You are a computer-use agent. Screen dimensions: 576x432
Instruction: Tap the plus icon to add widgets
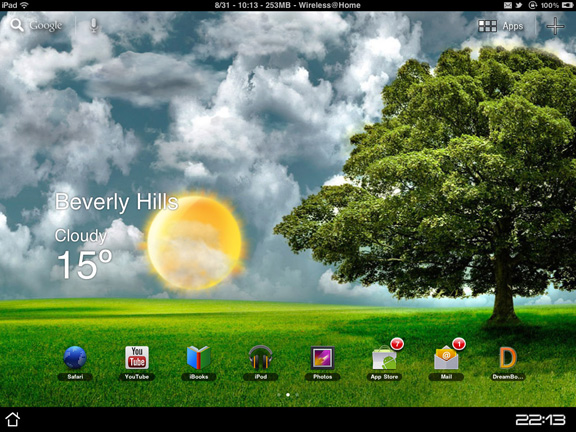click(555, 26)
